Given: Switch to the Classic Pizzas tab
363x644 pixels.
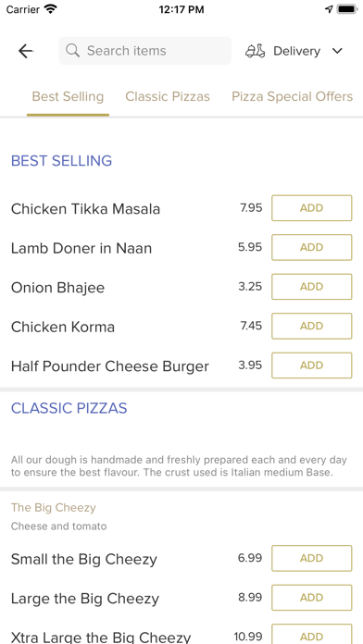Looking at the screenshot, I should click(x=168, y=96).
